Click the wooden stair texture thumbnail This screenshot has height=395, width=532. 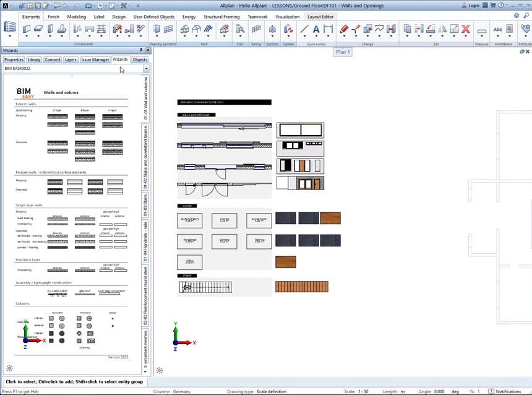click(302, 287)
